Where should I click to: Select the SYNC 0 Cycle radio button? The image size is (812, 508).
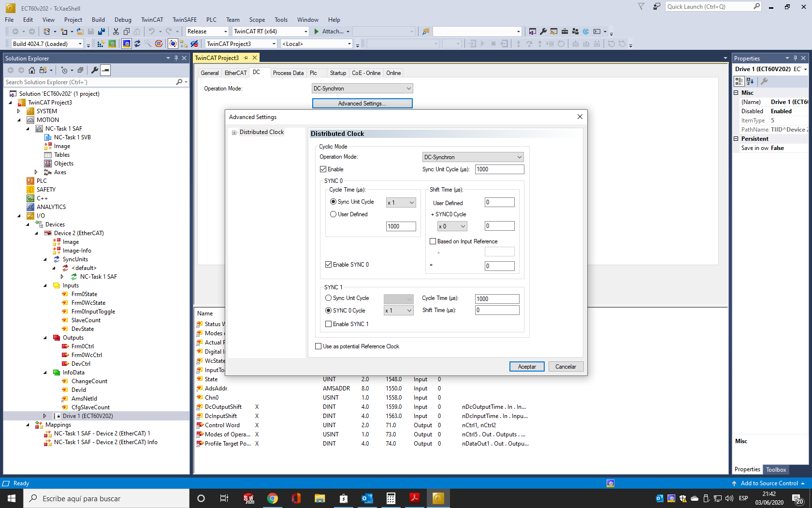pos(328,311)
